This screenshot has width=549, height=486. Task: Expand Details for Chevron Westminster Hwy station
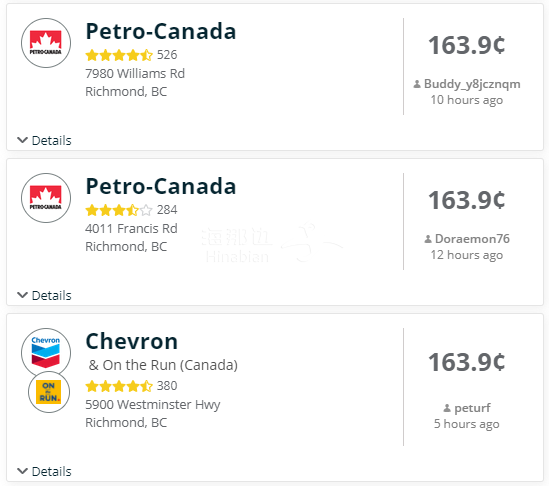44,471
